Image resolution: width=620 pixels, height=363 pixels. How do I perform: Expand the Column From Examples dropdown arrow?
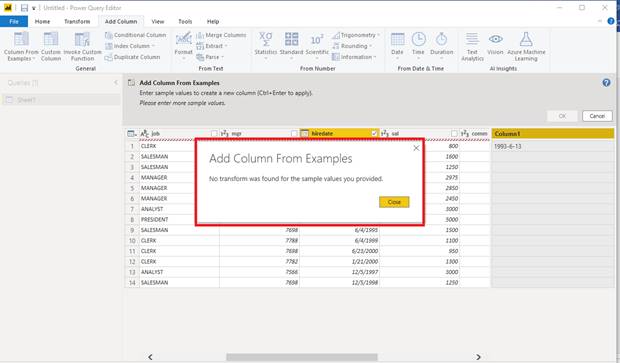34,59
